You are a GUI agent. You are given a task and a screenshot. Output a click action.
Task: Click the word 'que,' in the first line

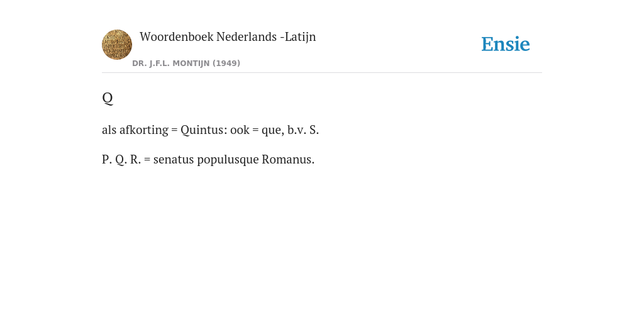tap(273, 131)
